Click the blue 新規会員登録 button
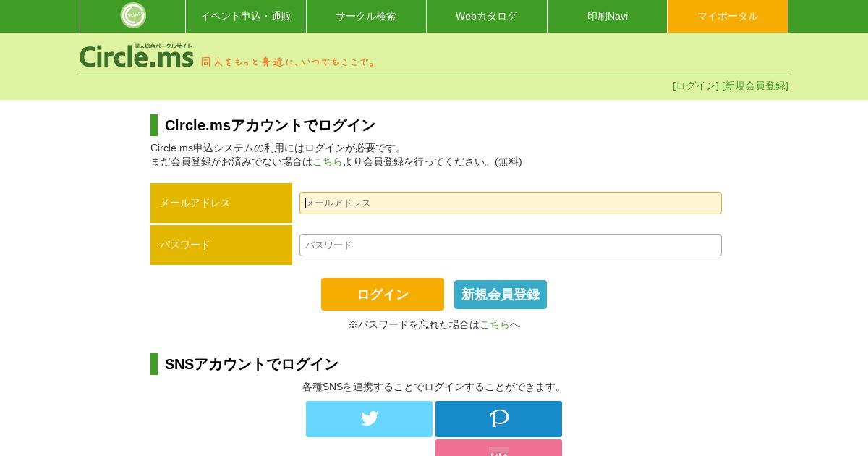Screen dimensions: 868x456 pyautogui.click(x=501, y=295)
